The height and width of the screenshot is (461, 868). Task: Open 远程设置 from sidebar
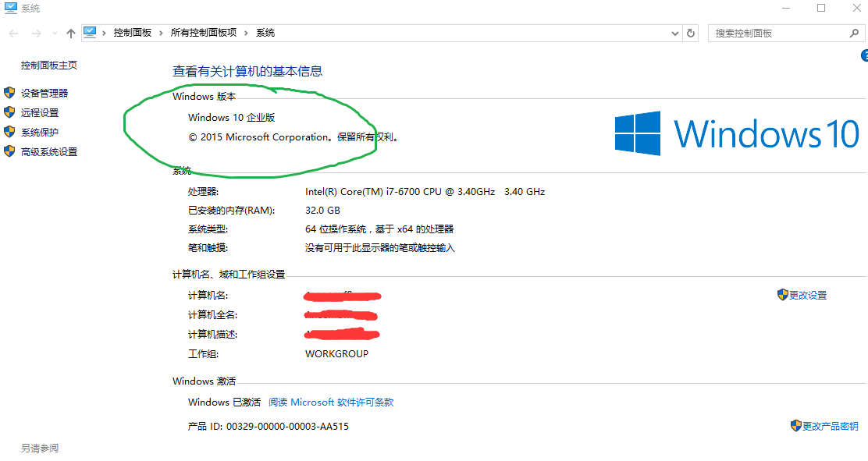tap(39, 113)
